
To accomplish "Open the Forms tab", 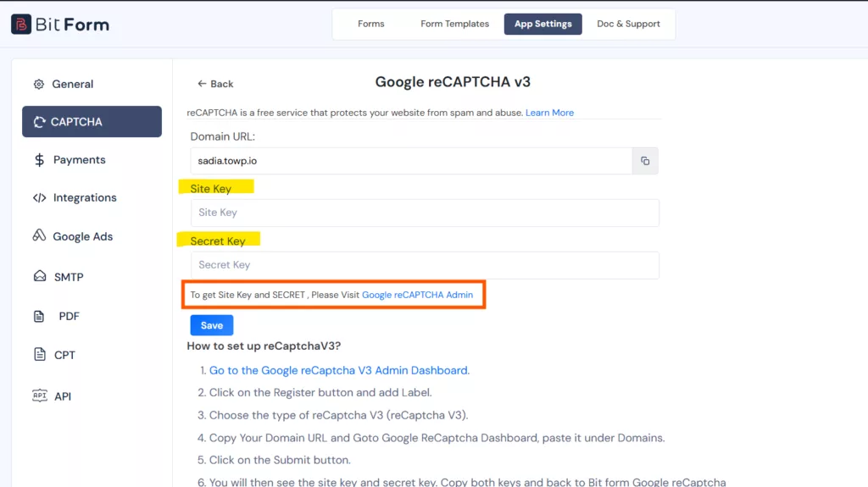I will (371, 24).
